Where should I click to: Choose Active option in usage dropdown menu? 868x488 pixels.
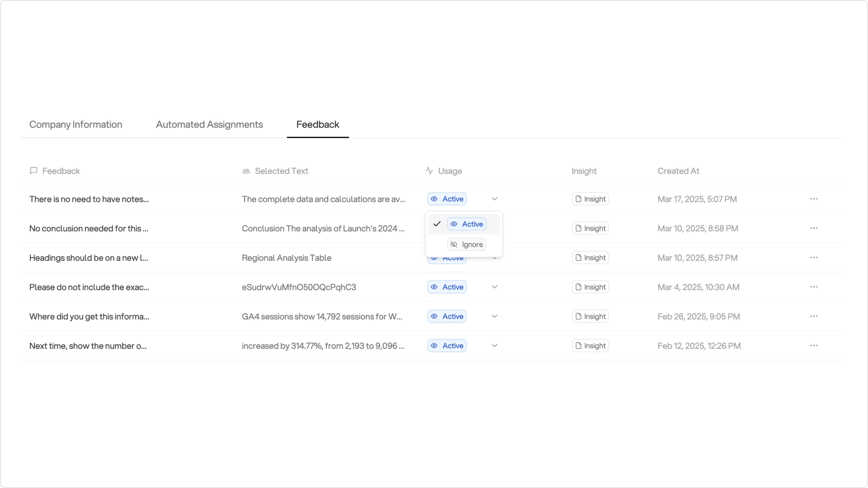tap(464, 224)
